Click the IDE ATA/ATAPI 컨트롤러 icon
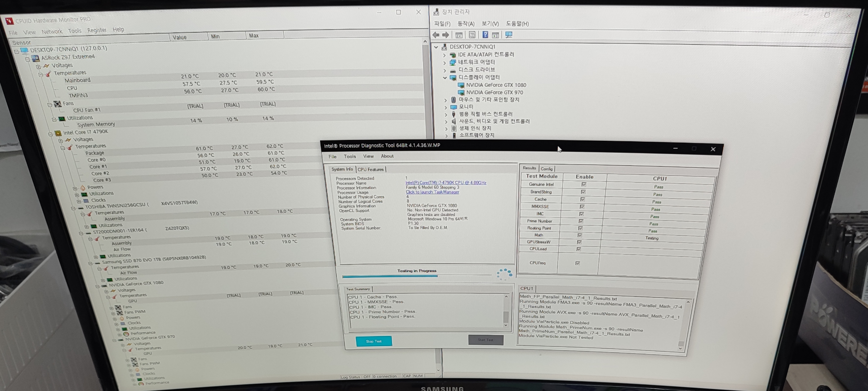The image size is (868, 391). click(x=453, y=55)
